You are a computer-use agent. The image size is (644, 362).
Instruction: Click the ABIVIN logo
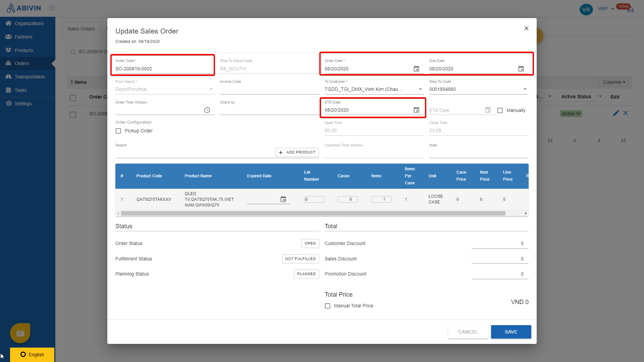click(23, 8)
